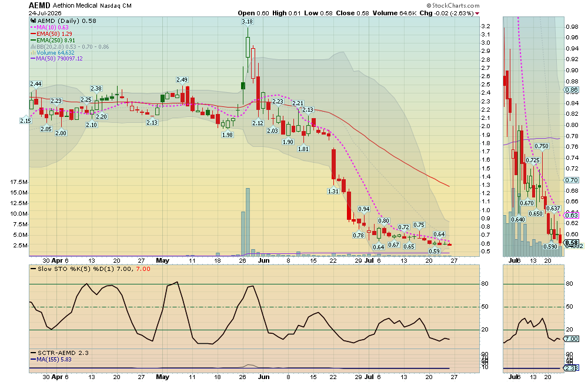This screenshot has width=588, height=382.
Task: Click the AEMD ticker symbol title
Action: pyautogui.click(x=39, y=5)
